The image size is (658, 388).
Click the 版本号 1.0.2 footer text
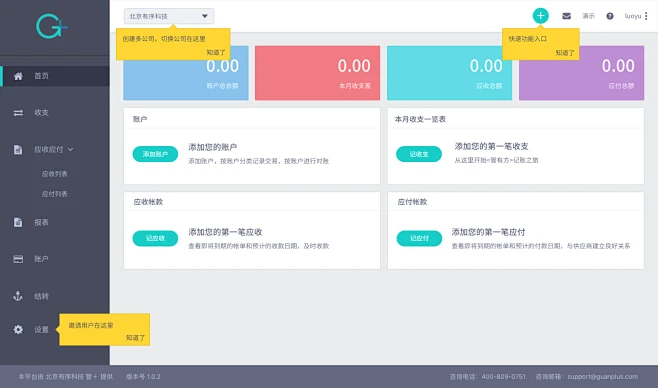[143, 377]
